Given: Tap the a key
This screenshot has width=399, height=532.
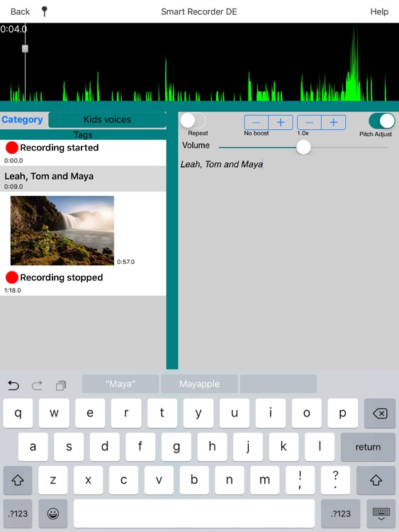Looking at the screenshot, I should coord(33,447).
